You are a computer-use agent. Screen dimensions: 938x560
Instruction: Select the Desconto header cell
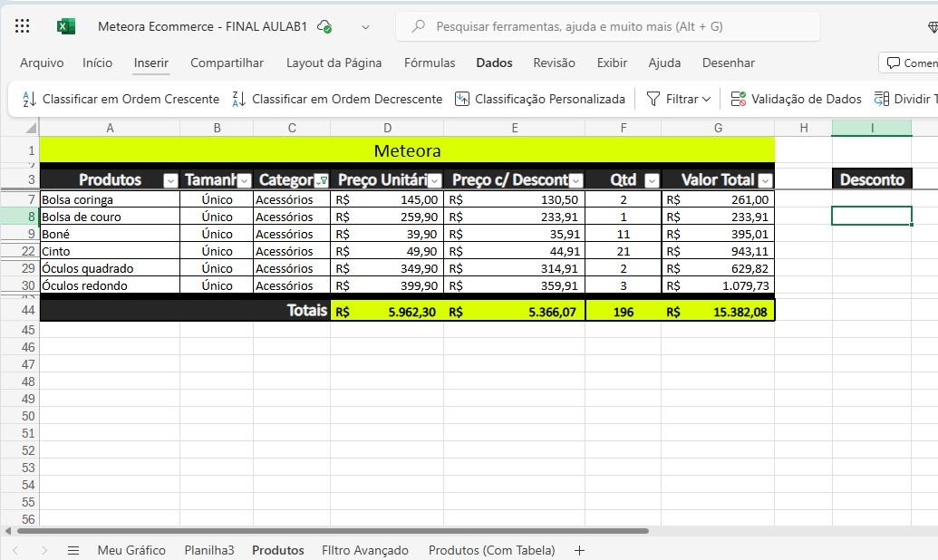[x=872, y=179]
